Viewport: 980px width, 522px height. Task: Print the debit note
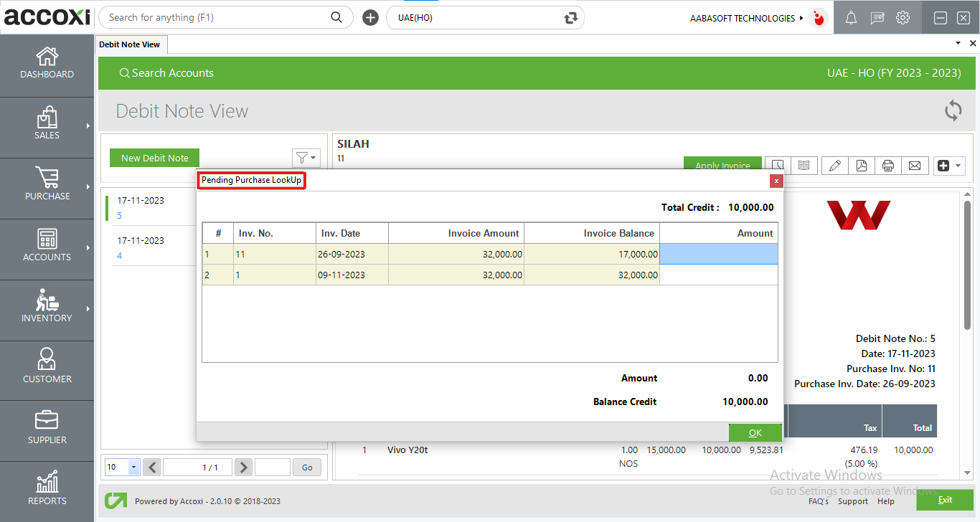[x=887, y=166]
